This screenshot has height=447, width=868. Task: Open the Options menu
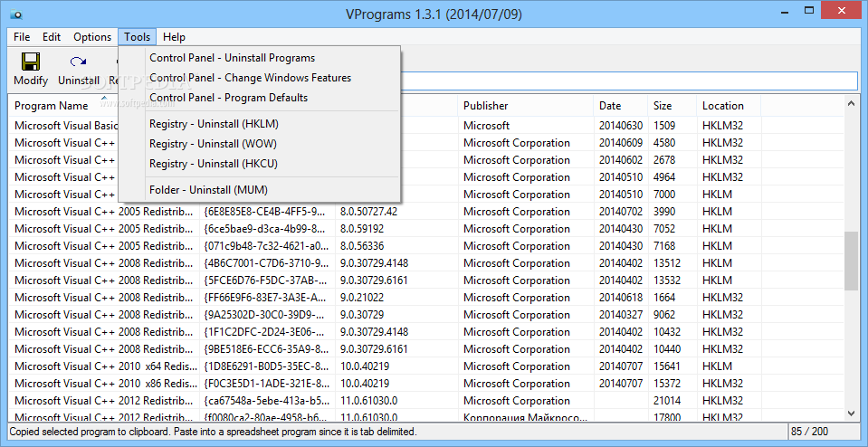[92, 37]
